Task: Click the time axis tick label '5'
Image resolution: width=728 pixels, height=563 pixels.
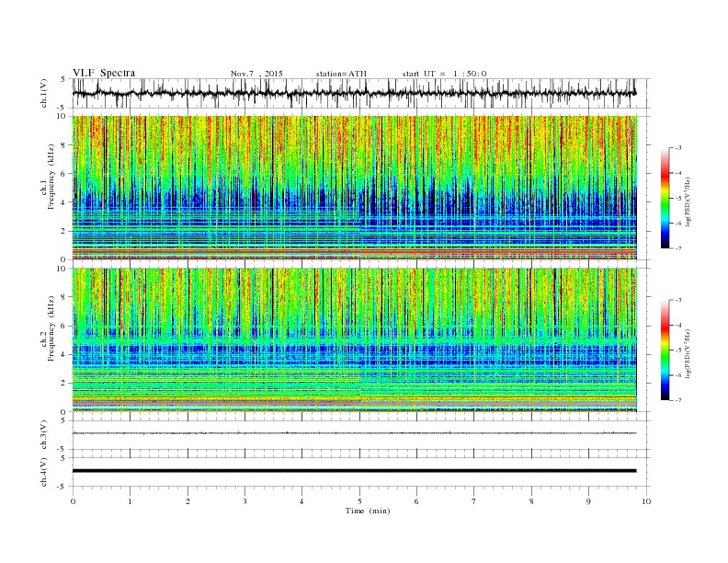Action: click(359, 501)
